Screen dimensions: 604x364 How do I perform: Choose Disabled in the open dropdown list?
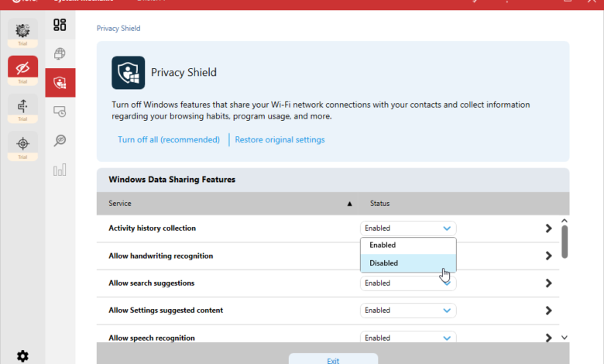click(x=408, y=263)
